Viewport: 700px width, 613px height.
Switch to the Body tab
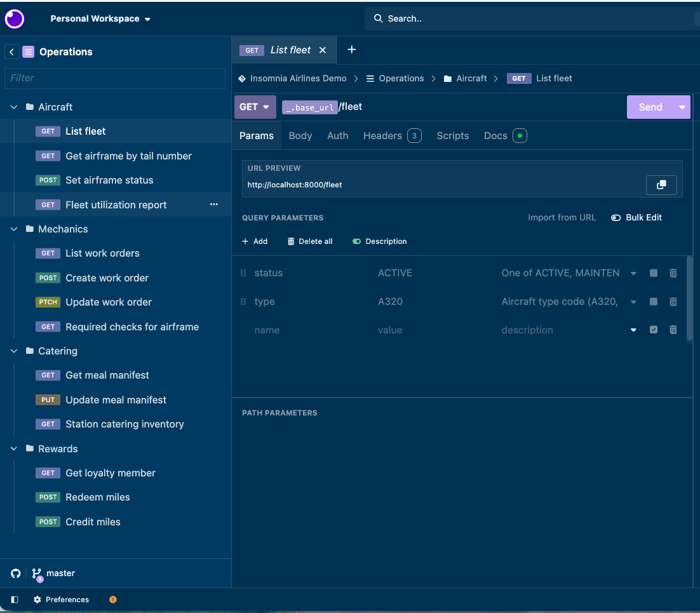click(300, 136)
